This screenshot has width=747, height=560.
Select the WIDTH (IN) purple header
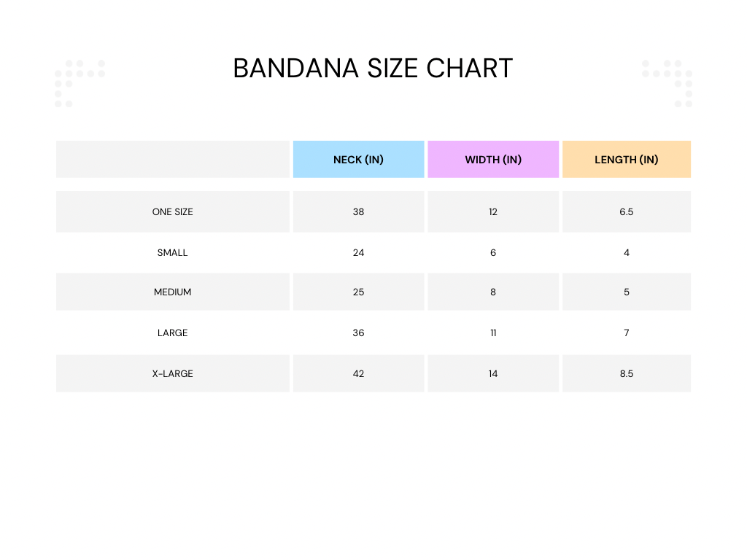click(x=493, y=160)
